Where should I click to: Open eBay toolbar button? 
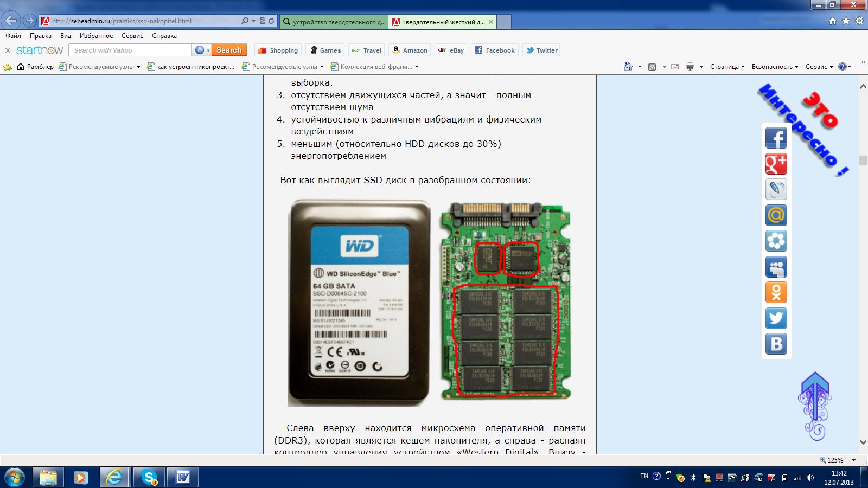(451, 50)
